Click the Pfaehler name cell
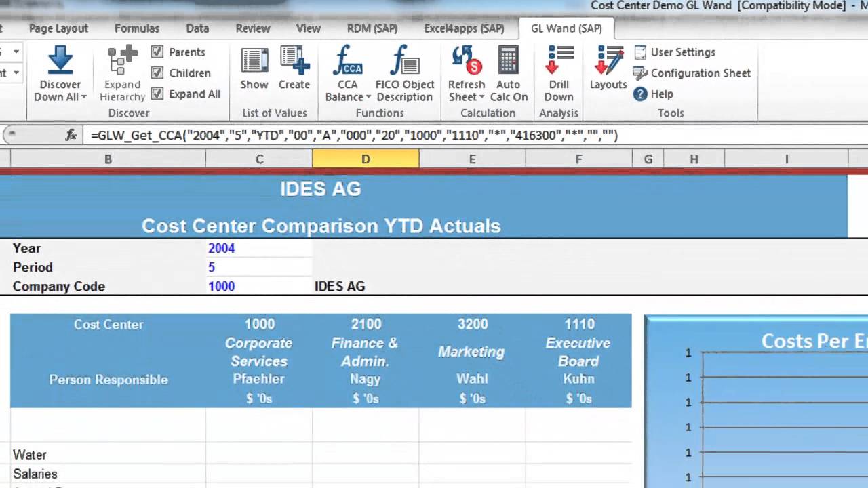Screen dimensions: 868x488 pos(259,379)
